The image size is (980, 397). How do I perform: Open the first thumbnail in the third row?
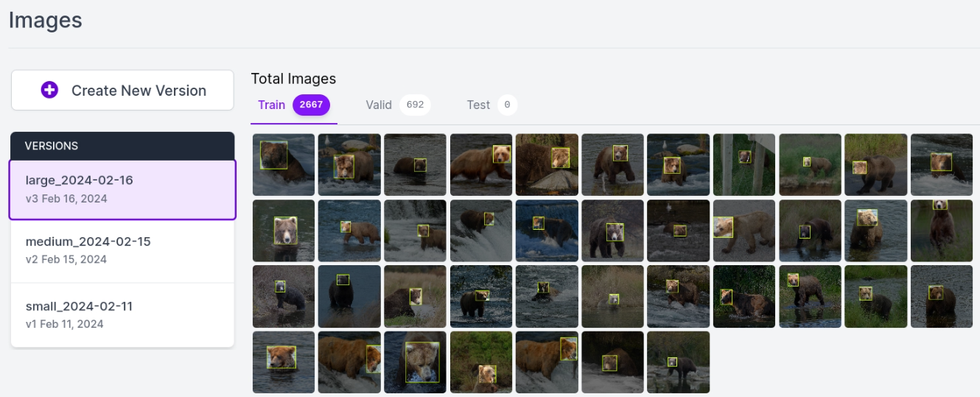284,297
